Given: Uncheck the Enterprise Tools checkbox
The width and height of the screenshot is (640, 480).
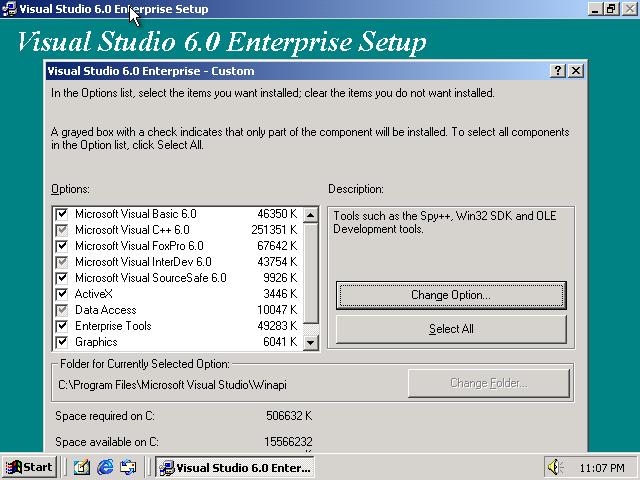Looking at the screenshot, I should pos(62,326).
